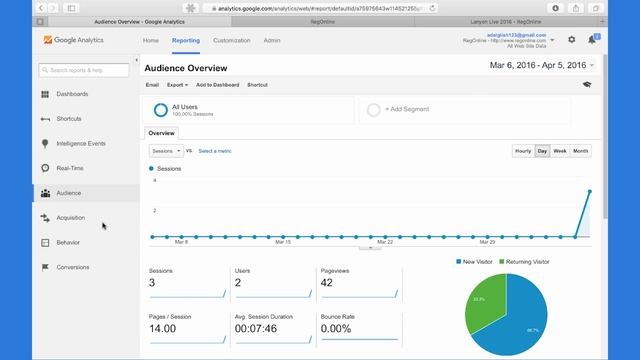
Task: Click the Add Segment empty circle
Action: 373,110
